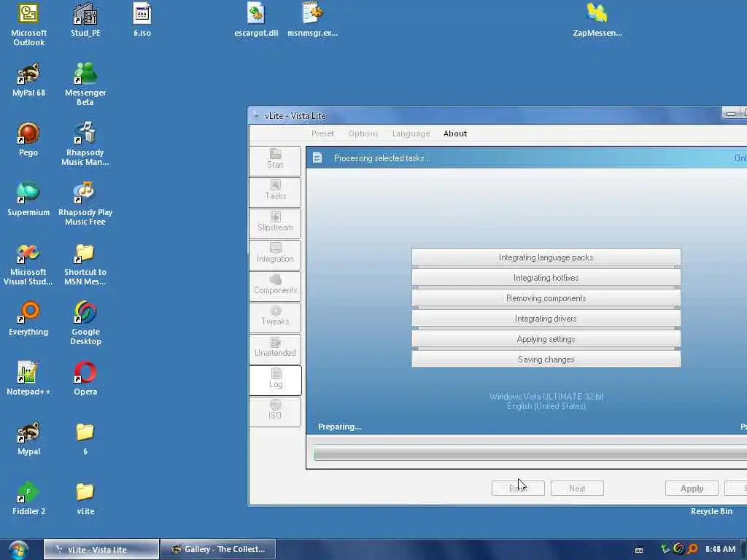Open the Preset menu in vLite

click(322, 134)
